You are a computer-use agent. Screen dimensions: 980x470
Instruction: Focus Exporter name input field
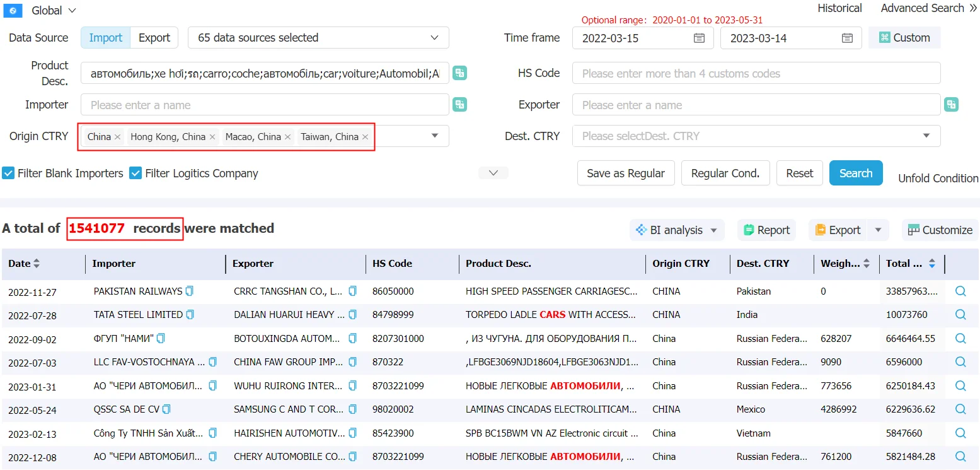756,105
